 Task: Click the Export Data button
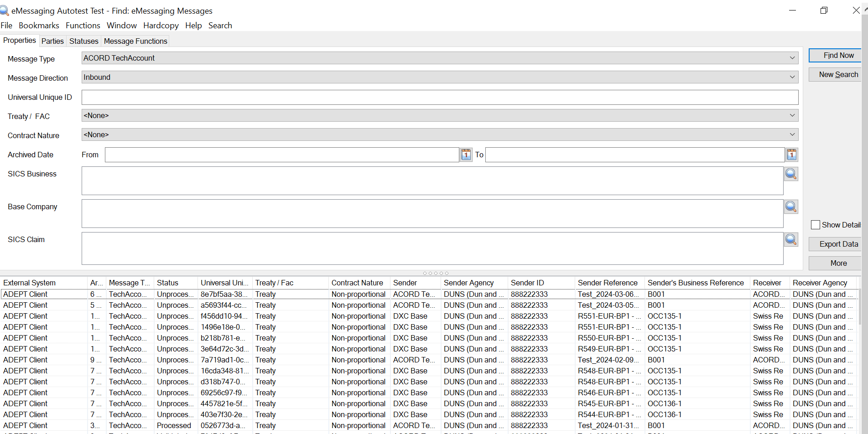point(838,244)
